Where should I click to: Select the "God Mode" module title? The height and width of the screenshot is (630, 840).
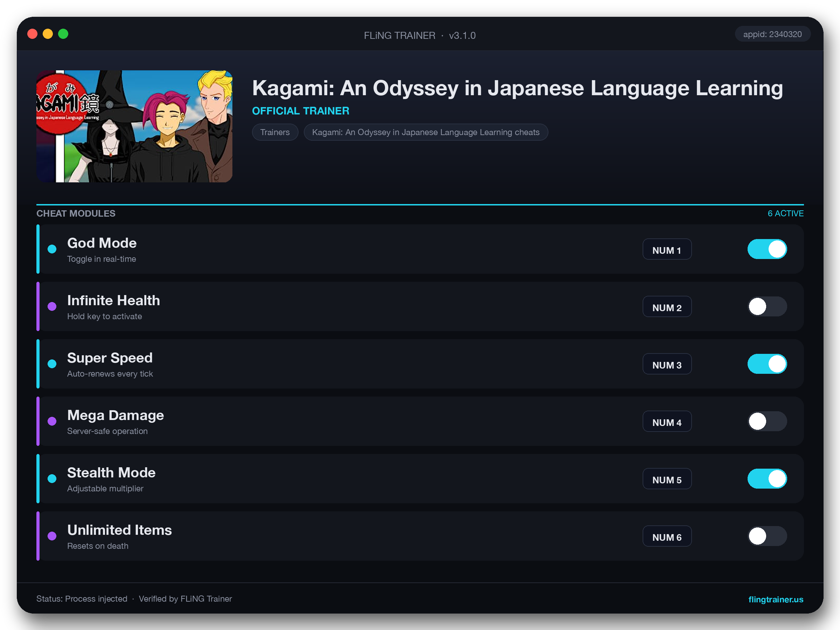(102, 243)
